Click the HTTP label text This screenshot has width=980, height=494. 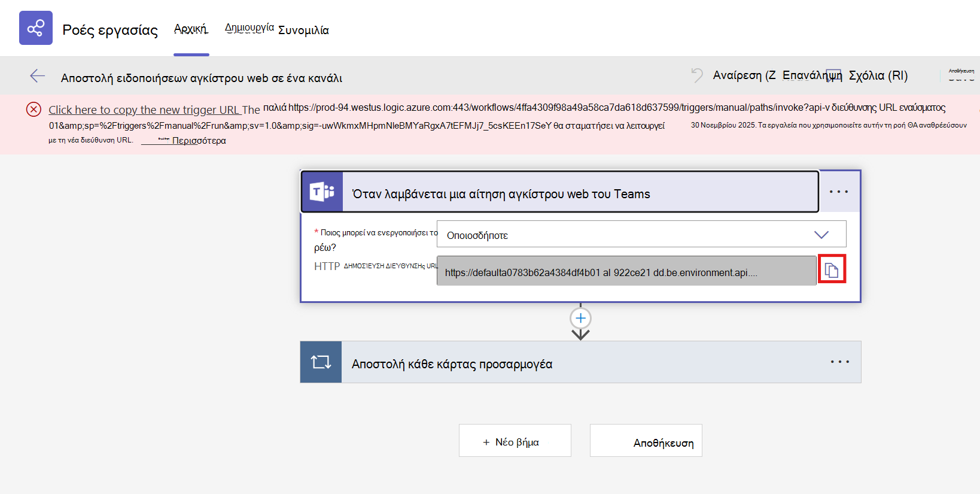[x=327, y=266]
